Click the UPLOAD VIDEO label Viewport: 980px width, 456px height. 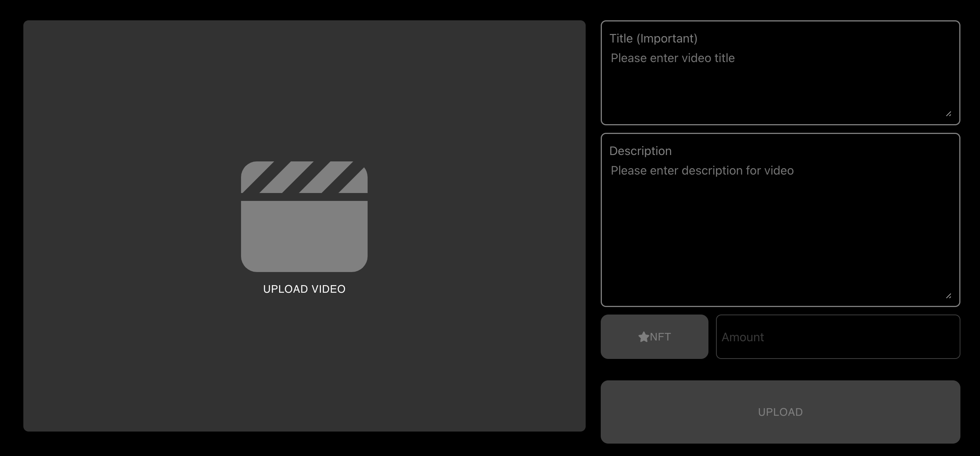click(x=304, y=289)
